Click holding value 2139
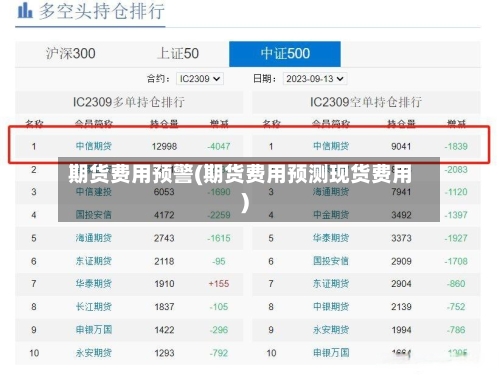The height and width of the screenshot is (380, 500). click(x=401, y=307)
